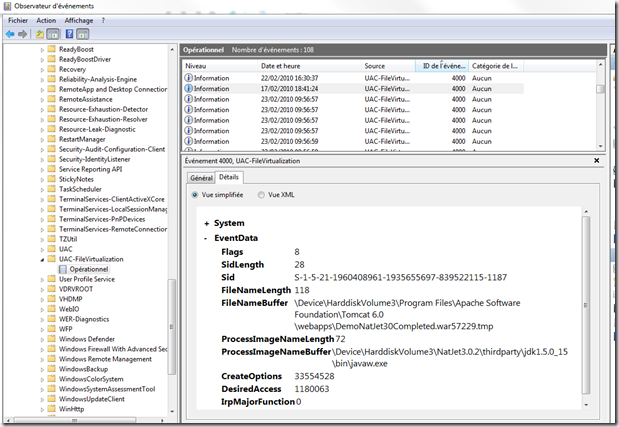
Task: Expand the WindowsUpdateClient node
Action: (x=42, y=399)
